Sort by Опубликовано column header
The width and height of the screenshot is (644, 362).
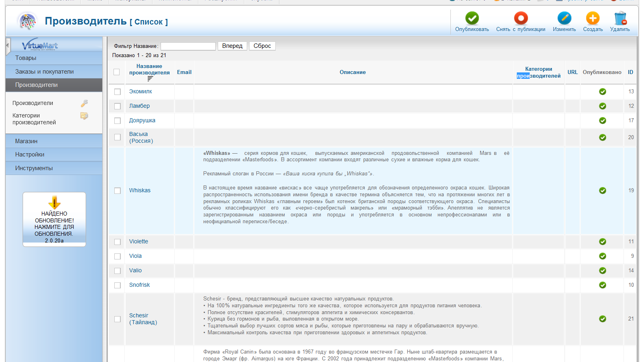(602, 72)
